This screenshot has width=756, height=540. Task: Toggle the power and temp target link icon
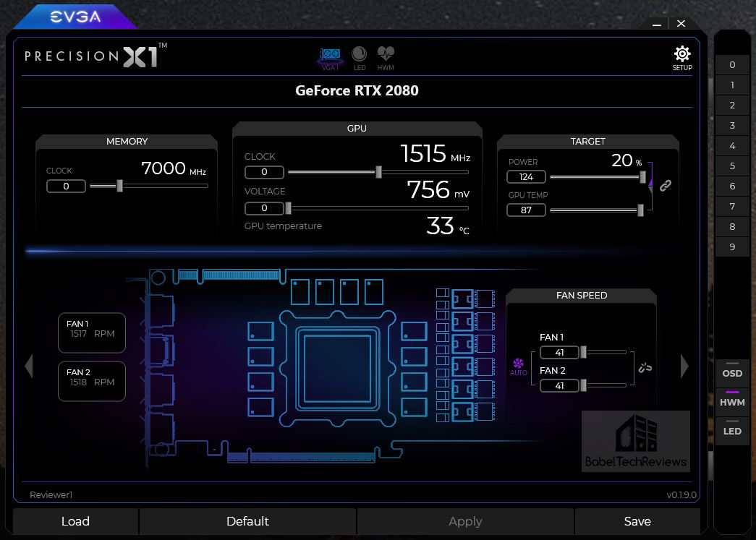[666, 186]
